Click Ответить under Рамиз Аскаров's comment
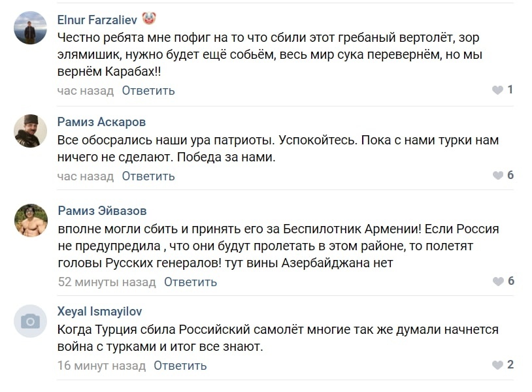Viewport: 532px width, 392px height. pyautogui.click(x=148, y=176)
